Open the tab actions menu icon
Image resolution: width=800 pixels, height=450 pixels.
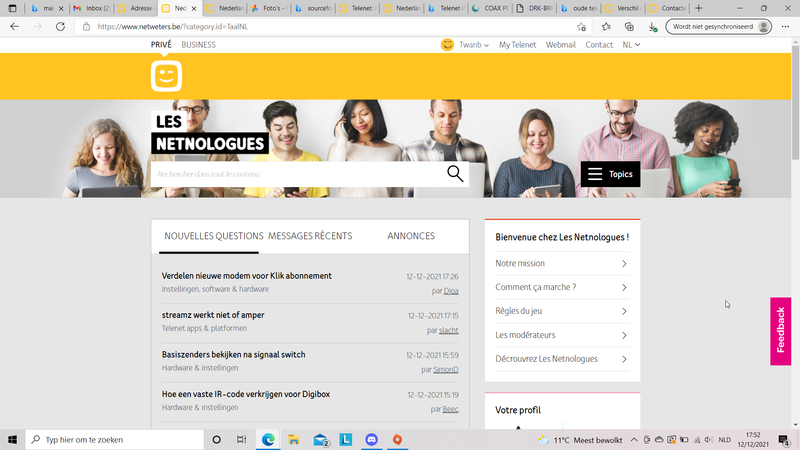(x=12, y=8)
